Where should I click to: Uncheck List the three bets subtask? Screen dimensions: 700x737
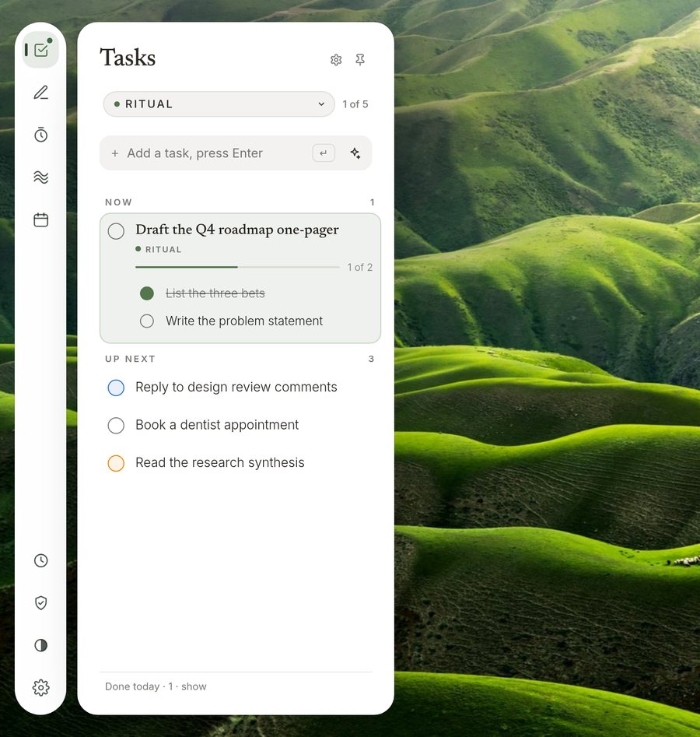point(147,293)
